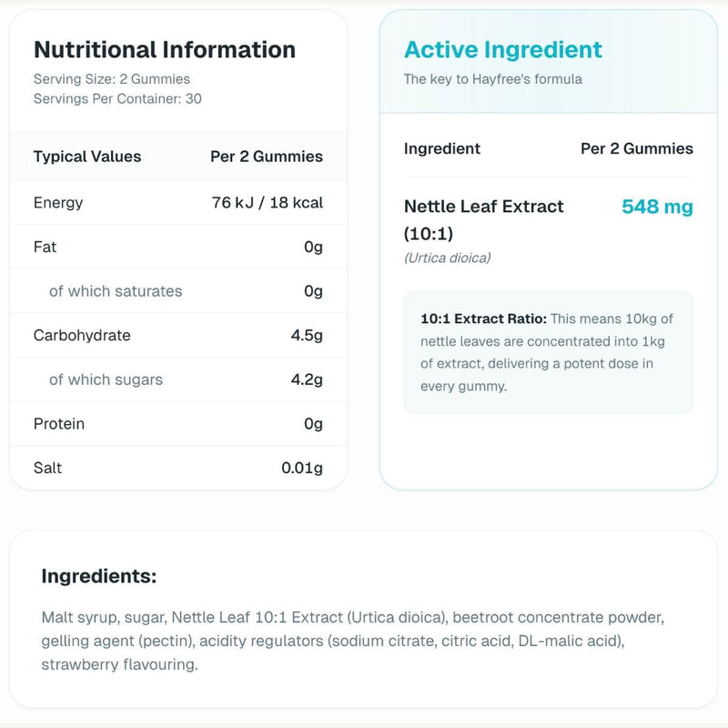
Task: Select the 'of which saturates' row
Action: (x=178, y=291)
